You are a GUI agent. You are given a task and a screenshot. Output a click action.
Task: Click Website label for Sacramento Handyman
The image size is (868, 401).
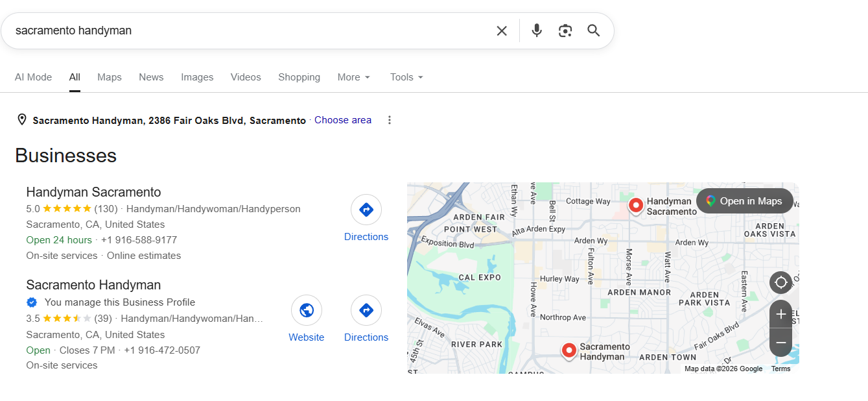click(307, 337)
